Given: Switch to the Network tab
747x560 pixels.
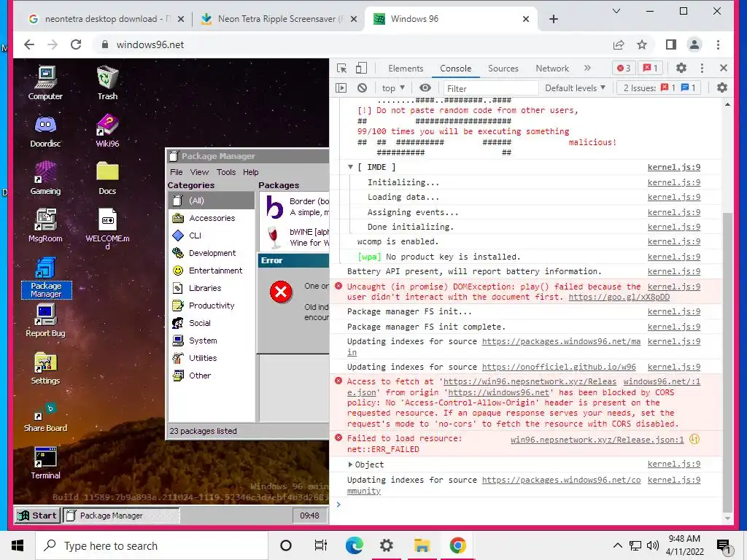Looking at the screenshot, I should [552, 68].
